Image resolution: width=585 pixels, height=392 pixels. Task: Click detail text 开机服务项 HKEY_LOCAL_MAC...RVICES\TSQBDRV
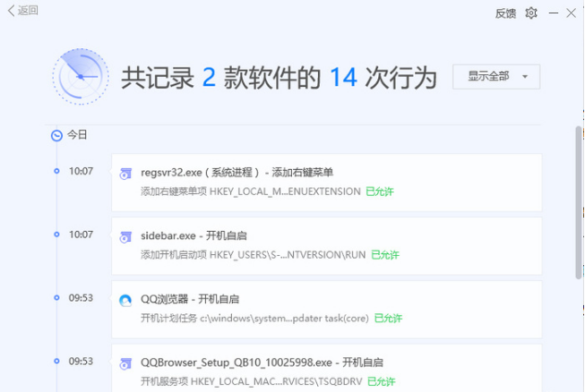pos(252,381)
